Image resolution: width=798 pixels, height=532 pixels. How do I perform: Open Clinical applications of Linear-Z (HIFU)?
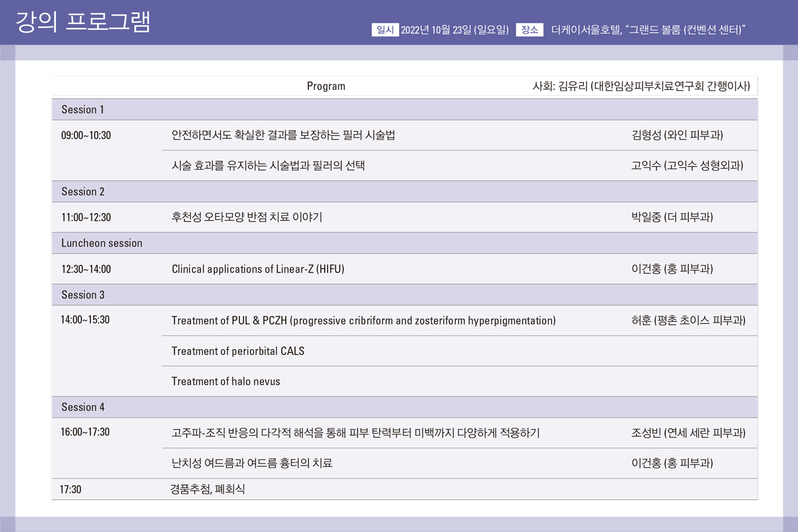click(258, 269)
